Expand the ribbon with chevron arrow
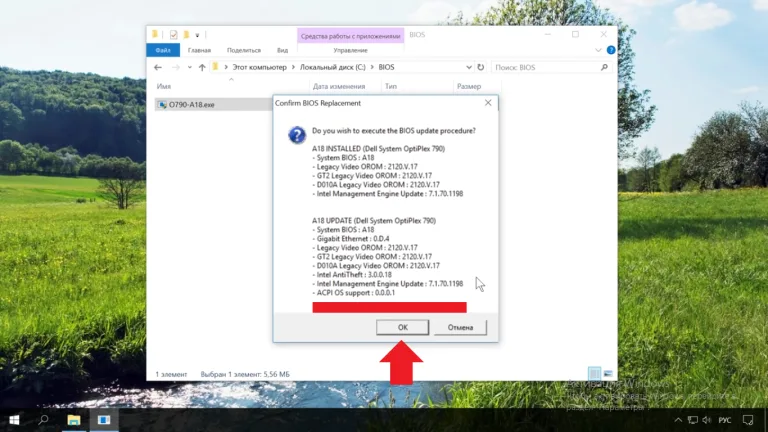768x432 pixels. pos(598,50)
